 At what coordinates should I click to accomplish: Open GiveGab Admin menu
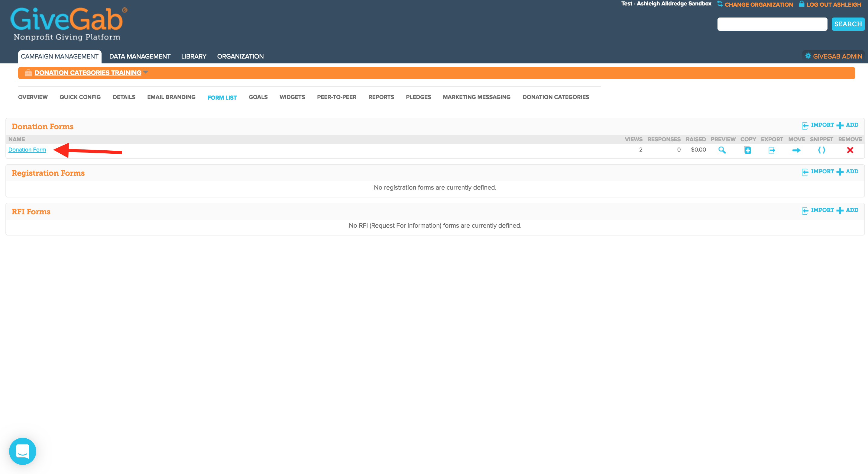click(x=837, y=56)
